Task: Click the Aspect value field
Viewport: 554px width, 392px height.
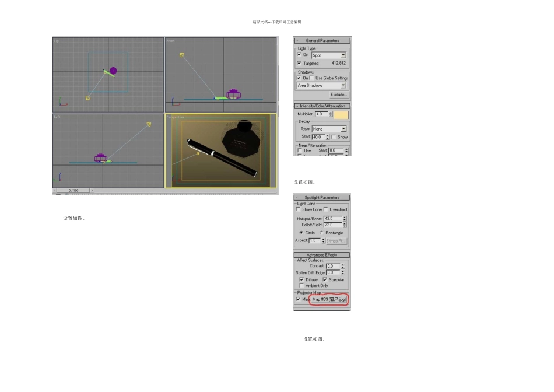Action: 315,241
